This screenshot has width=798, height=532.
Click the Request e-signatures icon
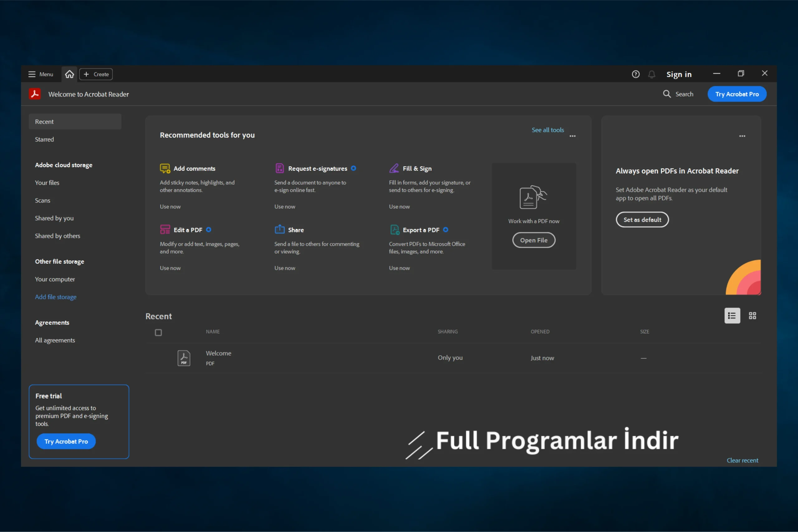pos(280,168)
